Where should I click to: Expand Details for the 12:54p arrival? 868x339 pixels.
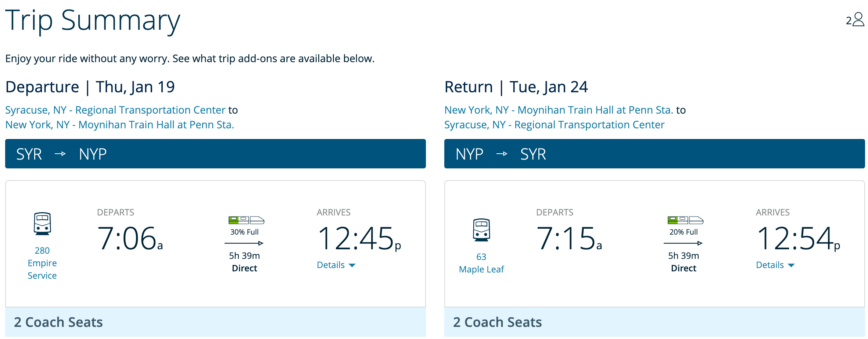pos(775,265)
